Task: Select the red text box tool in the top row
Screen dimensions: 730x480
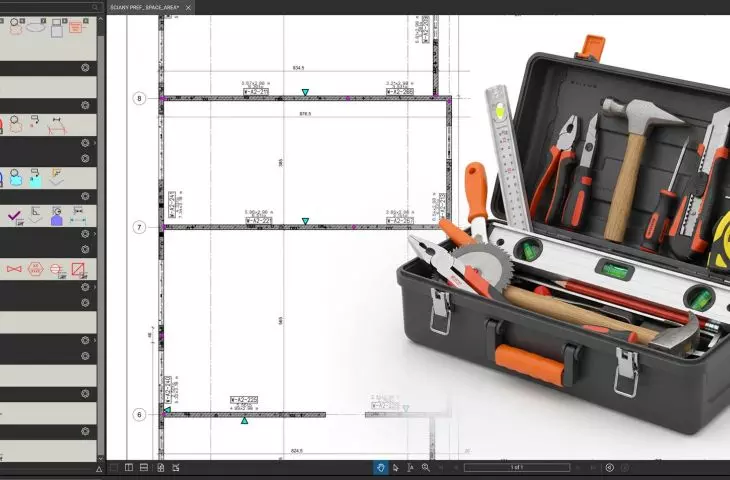Action: (x=77, y=26)
